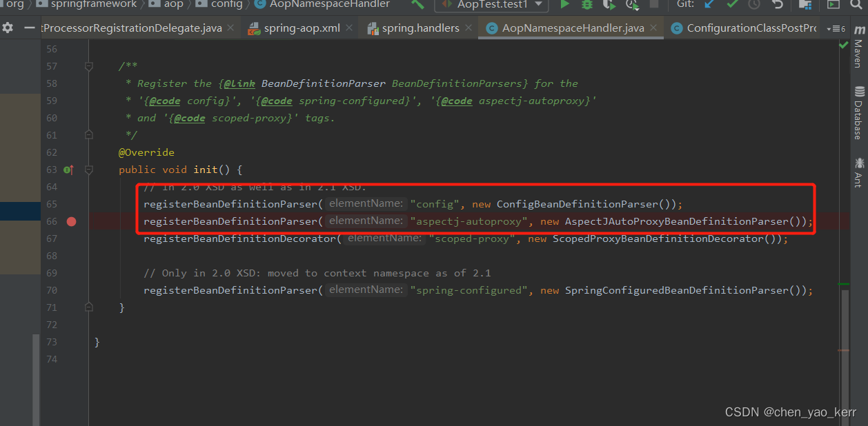Viewport: 868px width, 426px height.
Task: Close the AopNamespaceHandler.java tab
Action: (655, 28)
